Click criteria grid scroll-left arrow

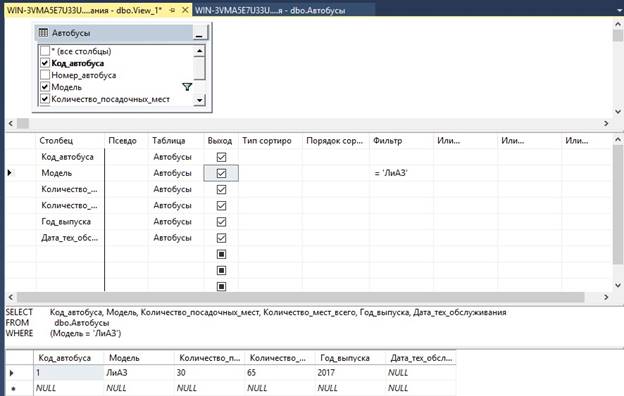[x=11, y=297]
